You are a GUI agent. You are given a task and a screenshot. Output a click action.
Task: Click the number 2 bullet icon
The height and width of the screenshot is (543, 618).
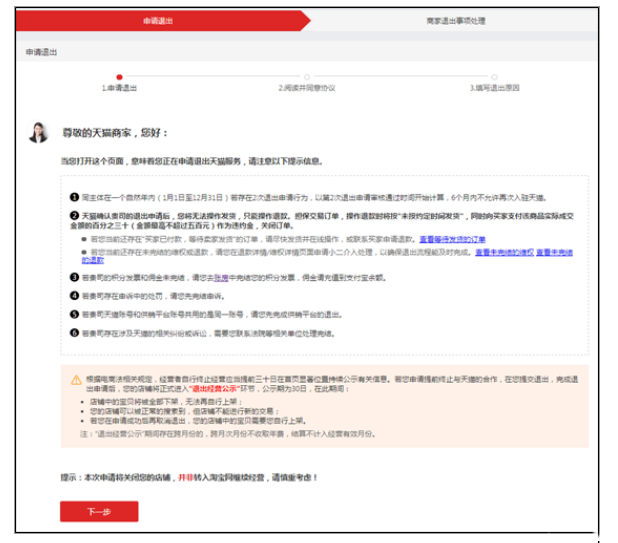[74, 216]
